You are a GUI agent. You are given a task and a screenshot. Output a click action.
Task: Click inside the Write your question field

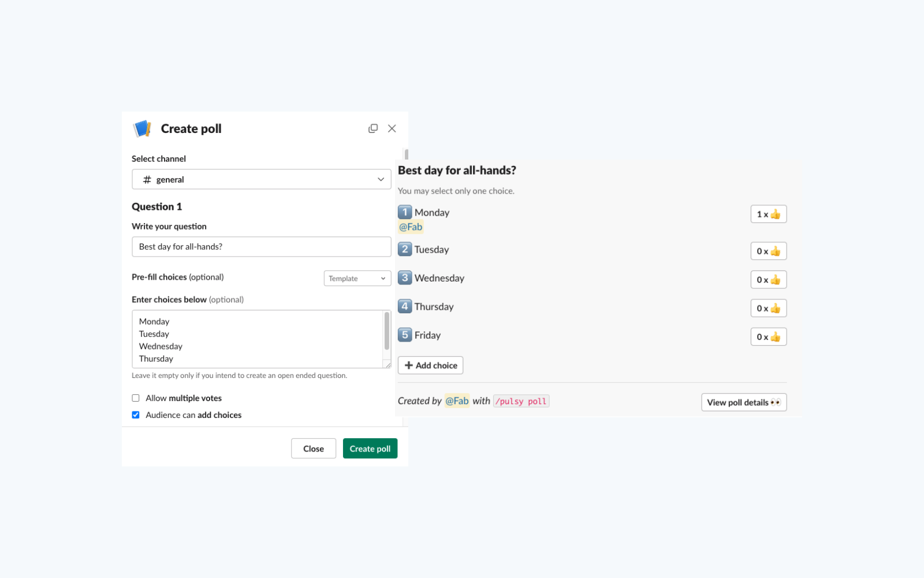[261, 246]
